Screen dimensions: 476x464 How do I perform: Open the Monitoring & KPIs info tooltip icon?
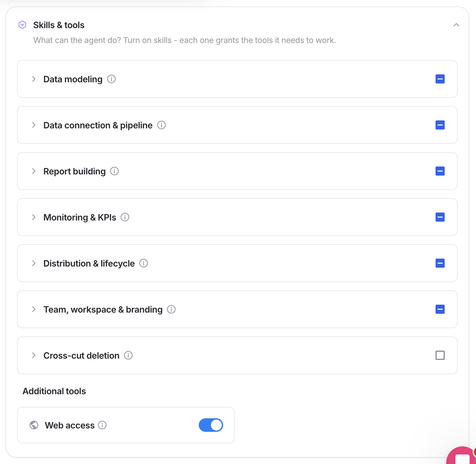click(125, 217)
